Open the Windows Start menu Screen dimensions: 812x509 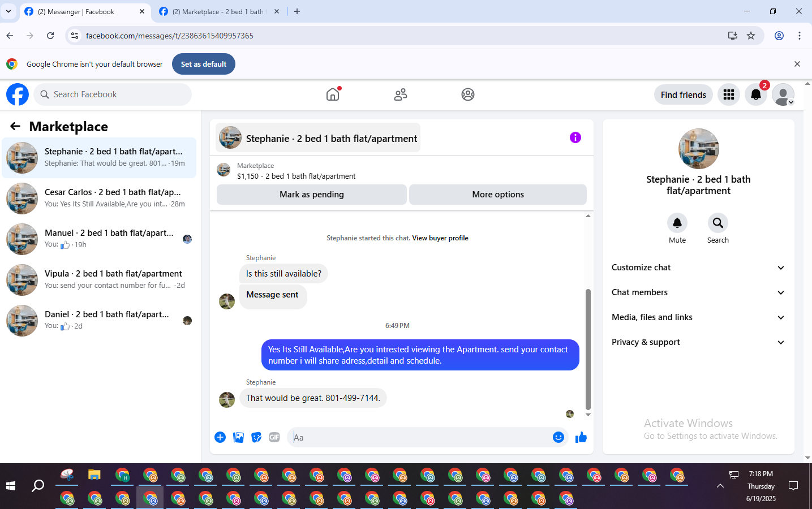[x=10, y=486]
